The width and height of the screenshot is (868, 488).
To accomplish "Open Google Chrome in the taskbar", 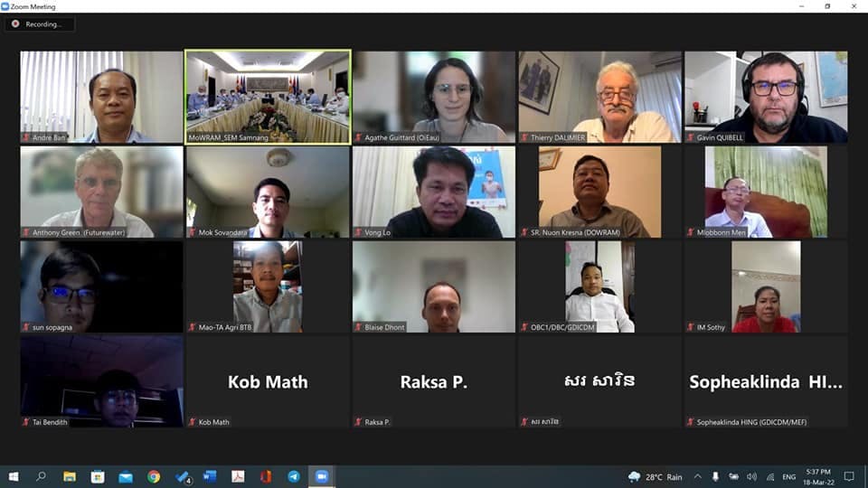I will 154,476.
